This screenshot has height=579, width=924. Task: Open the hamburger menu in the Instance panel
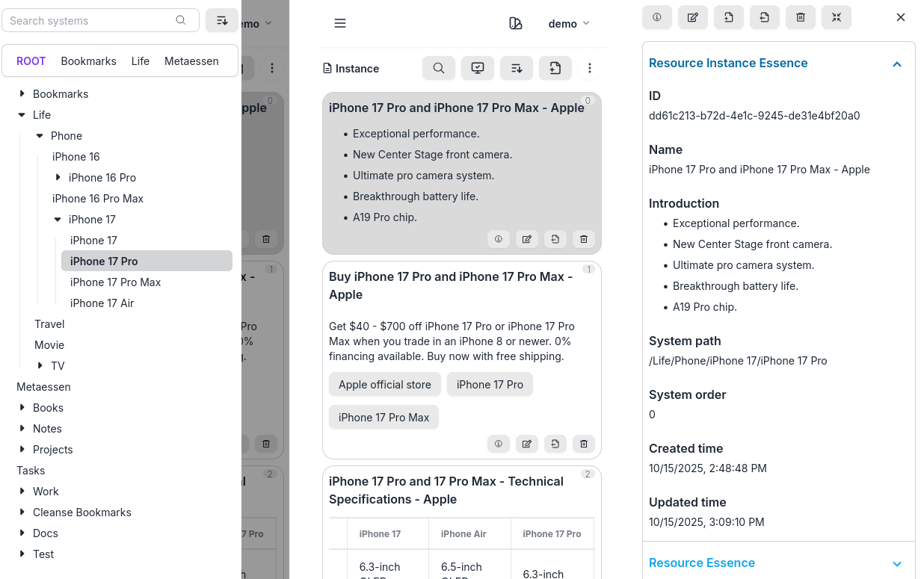(x=340, y=23)
